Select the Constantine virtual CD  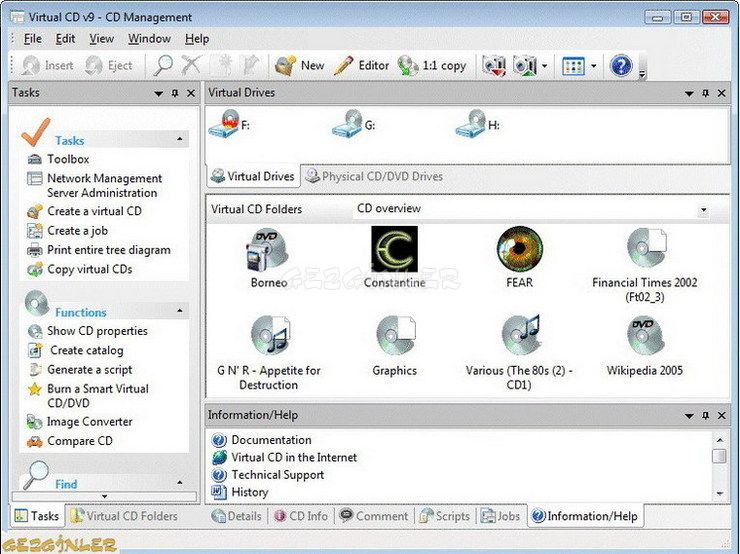(x=394, y=258)
